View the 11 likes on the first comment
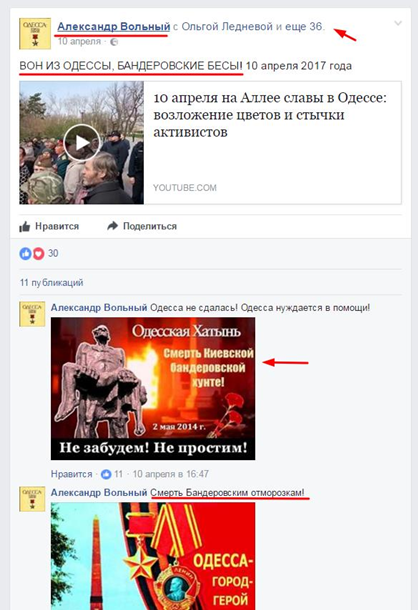Screen dimensions: 418x610 (x=112, y=474)
